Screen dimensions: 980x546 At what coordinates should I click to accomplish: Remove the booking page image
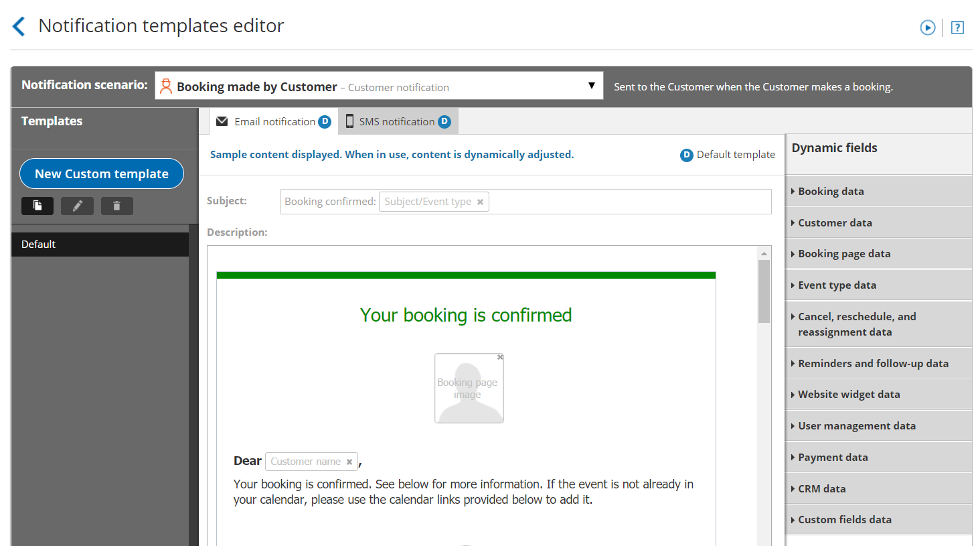[500, 357]
